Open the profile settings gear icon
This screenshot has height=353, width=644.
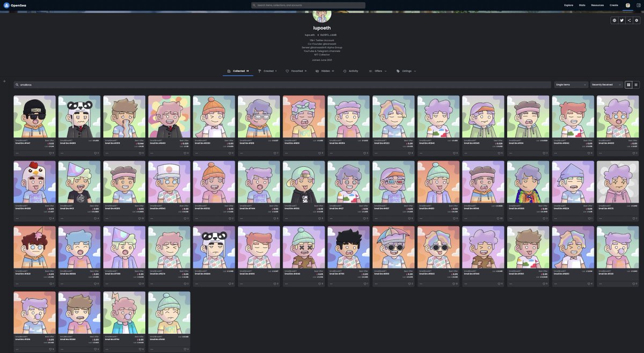636,20
